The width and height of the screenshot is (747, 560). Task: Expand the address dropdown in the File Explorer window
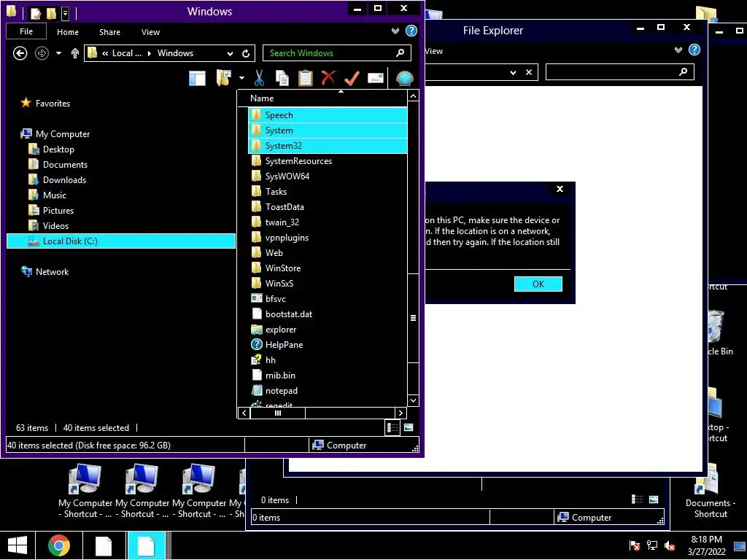tap(513, 72)
